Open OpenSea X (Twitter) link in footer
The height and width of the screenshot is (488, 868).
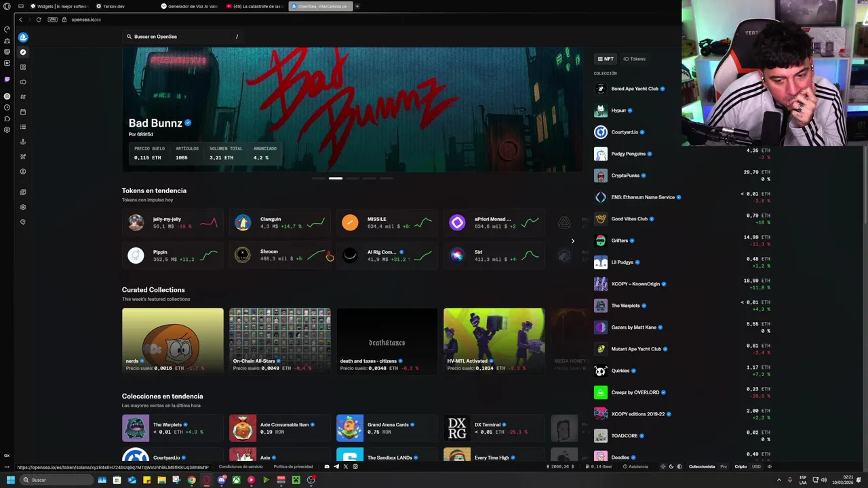pos(346,466)
